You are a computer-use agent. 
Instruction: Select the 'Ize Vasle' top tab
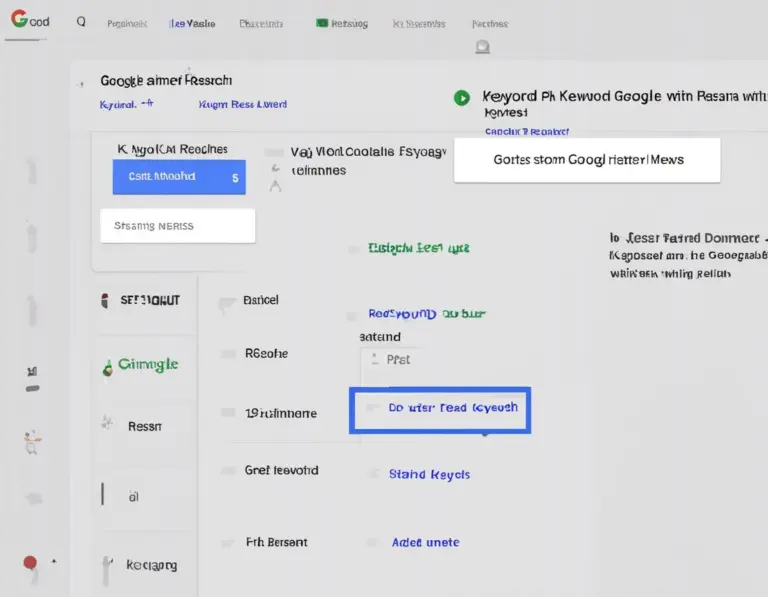click(192, 24)
